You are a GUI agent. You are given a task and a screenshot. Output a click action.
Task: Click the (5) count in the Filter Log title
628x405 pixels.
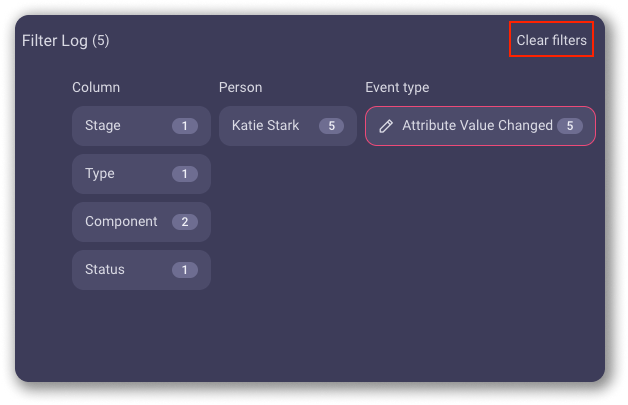101,41
